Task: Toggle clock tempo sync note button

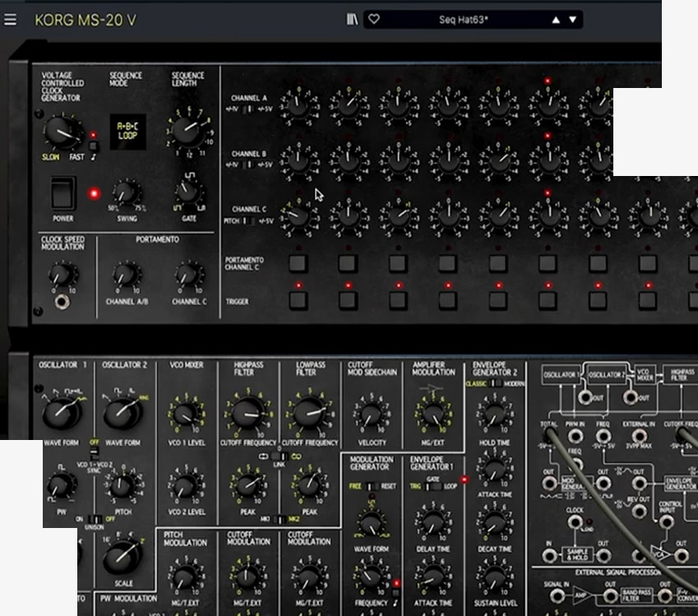Action: point(94,146)
